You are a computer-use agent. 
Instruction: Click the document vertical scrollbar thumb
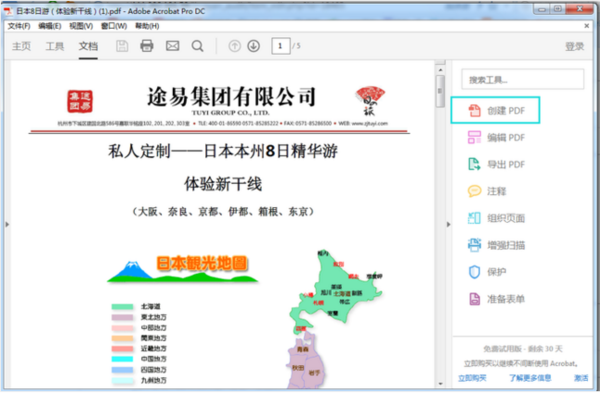[x=440, y=91]
